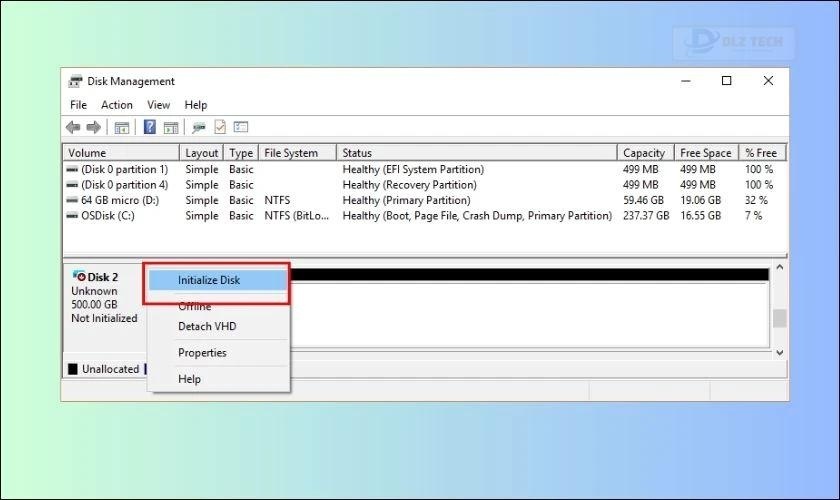Click the 59.46 GB capacity cell
840x500 pixels.
(x=643, y=200)
